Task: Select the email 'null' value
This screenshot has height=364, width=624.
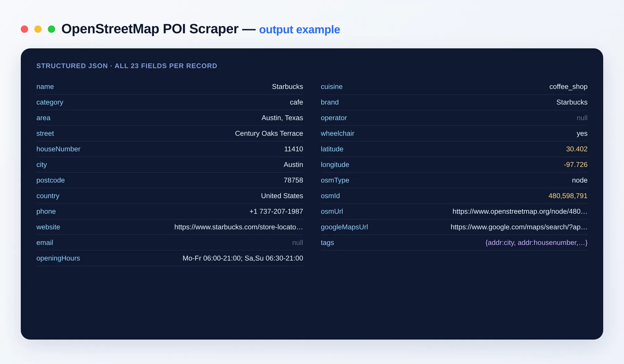Action: [297, 243]
